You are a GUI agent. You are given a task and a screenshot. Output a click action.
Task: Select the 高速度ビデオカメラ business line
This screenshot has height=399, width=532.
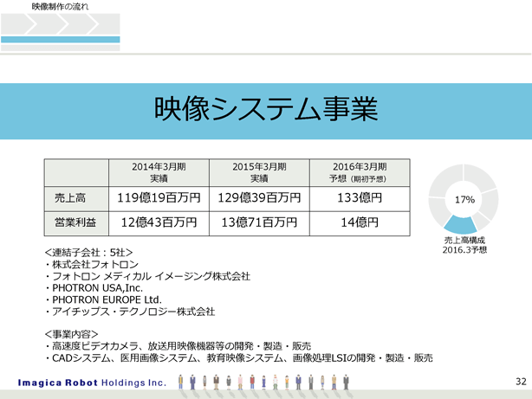pyautogui.click(x=178, y=346)
